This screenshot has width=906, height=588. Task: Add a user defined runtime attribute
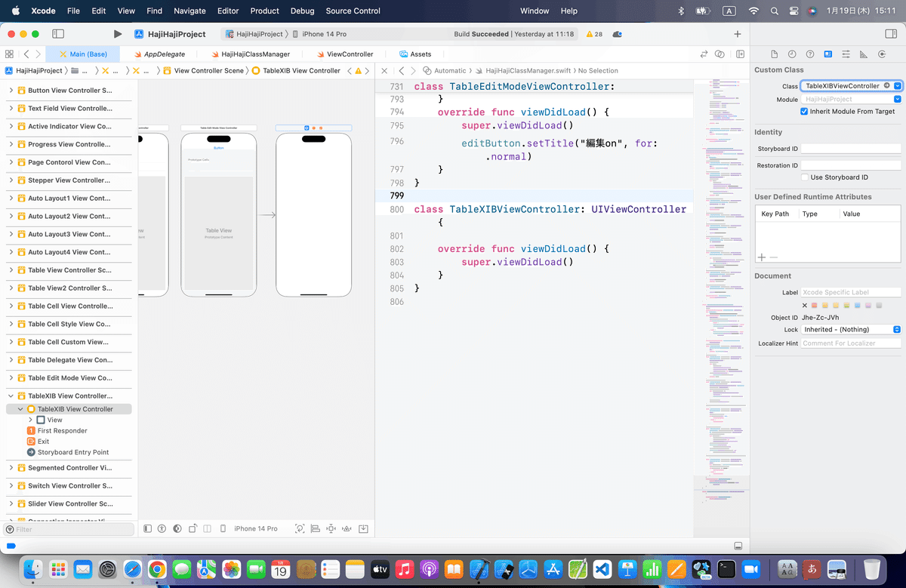[x=761, y=257]
